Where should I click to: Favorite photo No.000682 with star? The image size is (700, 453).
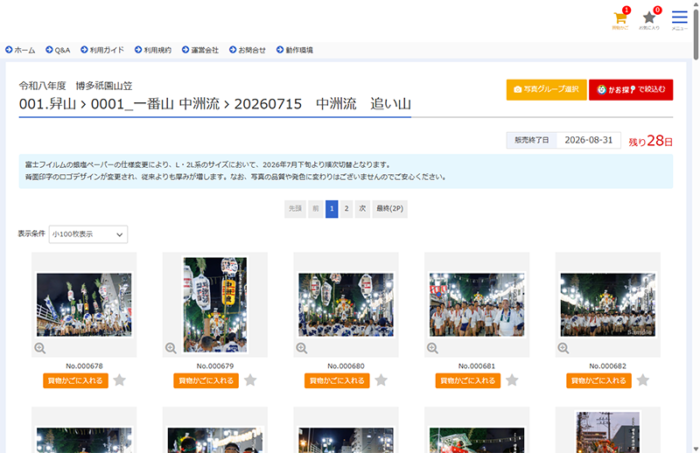tap(643, 380)
